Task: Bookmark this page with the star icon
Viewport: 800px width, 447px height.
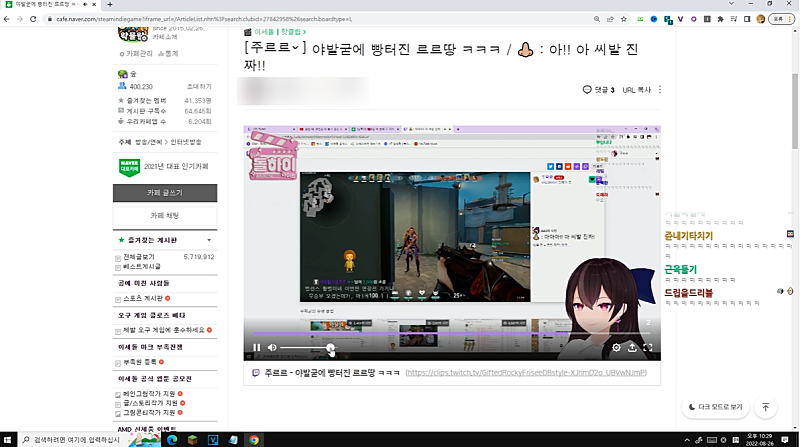Action: pyautogui.click(x=623, y=19)
